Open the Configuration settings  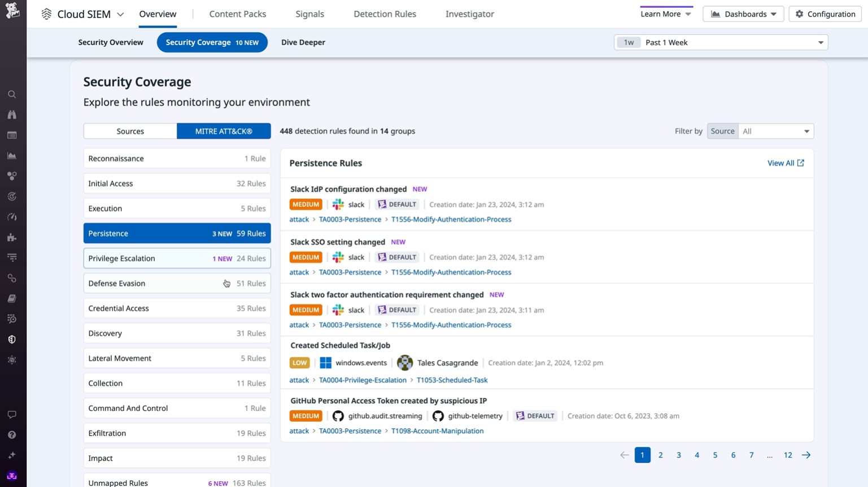(825, 14)
